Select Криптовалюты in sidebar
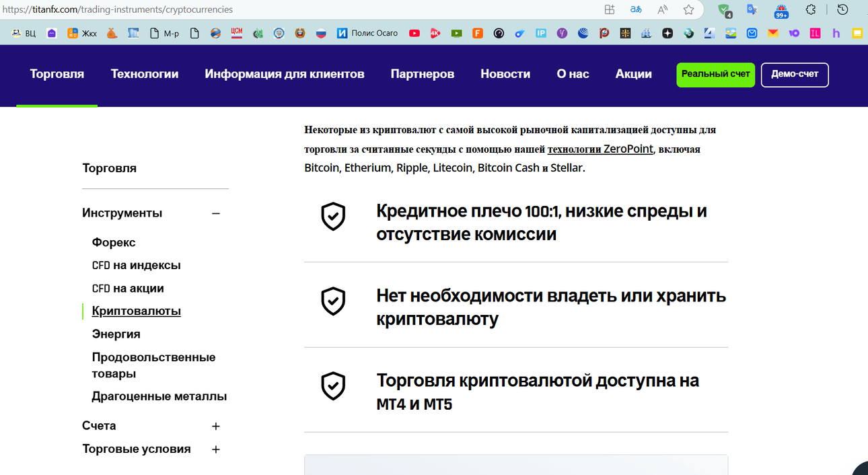Viewport: 868px width, 475px height. (x=137, y=311)
